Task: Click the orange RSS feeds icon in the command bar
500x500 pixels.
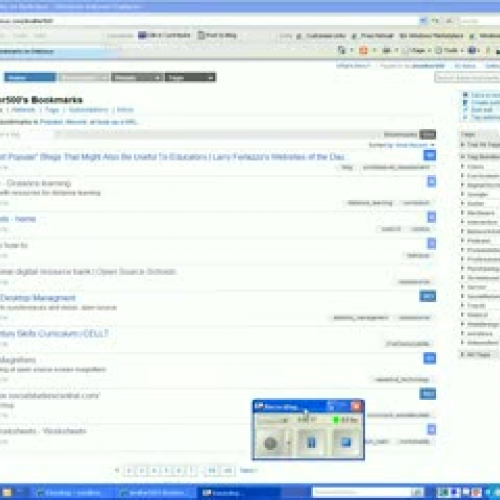Action: pyautogui.click(x=363, y=50)
